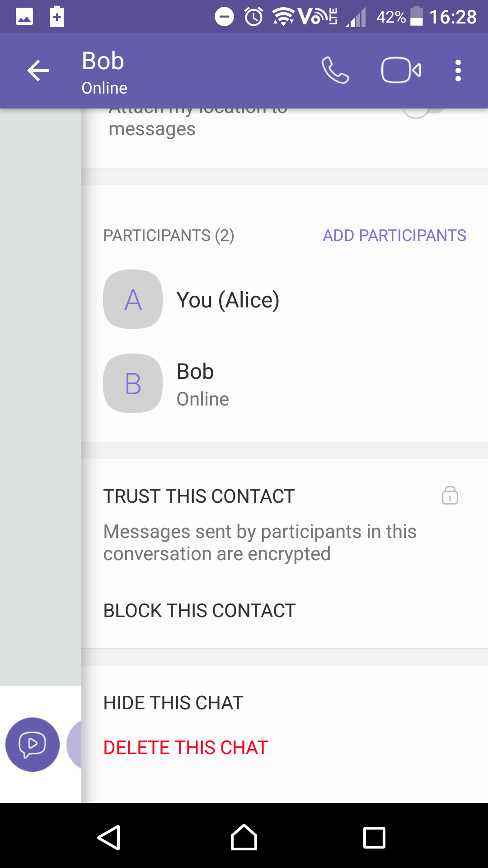Tap the encryption lock icon
This screenshot has height=868, width=488.
click(x=450, y=495)
